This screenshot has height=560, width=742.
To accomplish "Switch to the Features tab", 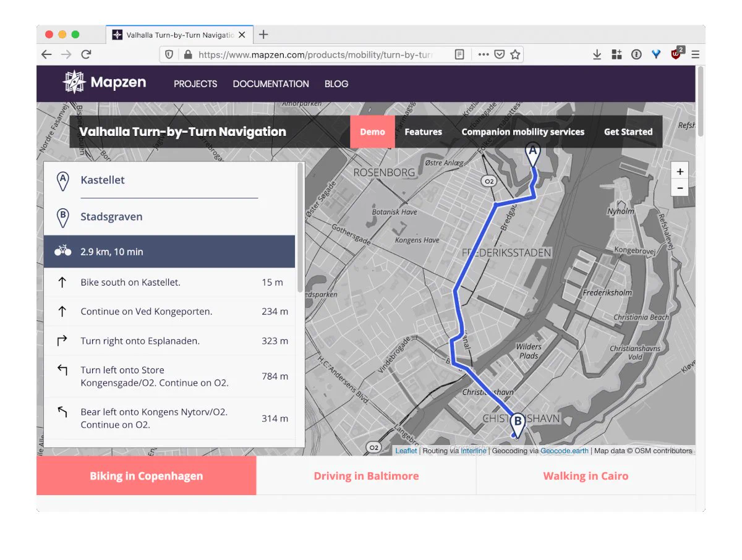I will coord(423,132).
